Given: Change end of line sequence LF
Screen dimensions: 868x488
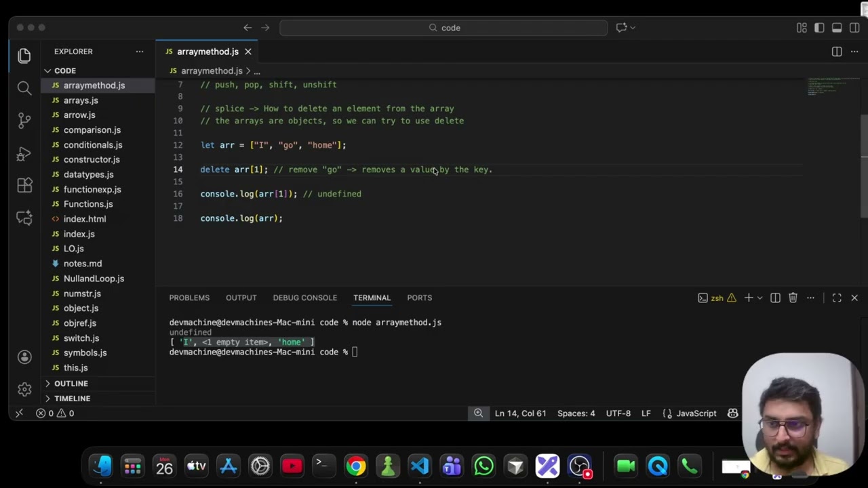Looking at the screenshot, I should coord(646,413).
